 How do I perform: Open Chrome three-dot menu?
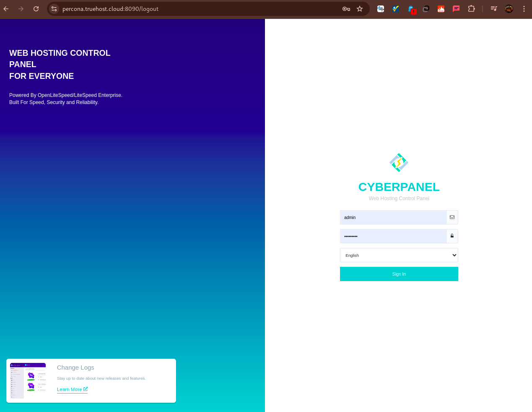tap(524, 9)
